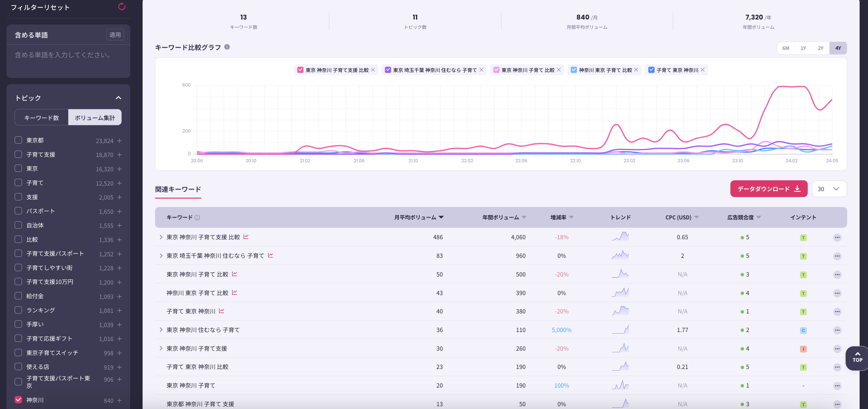Screen dimensions: 868x409
Task: Open more options for 東京 神奈川 子育て支援 比較 row
Action: pyautogui.click(x=837, y=237)
